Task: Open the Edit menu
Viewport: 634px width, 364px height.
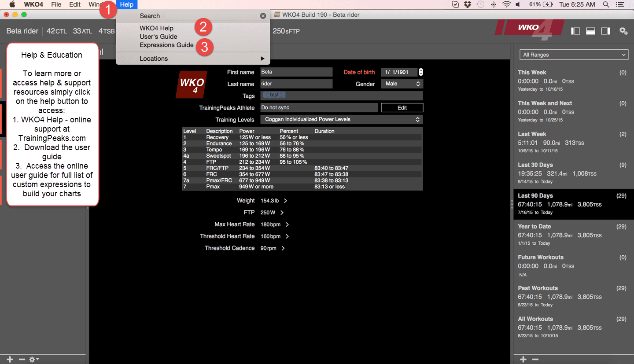Action: [75, 4]
